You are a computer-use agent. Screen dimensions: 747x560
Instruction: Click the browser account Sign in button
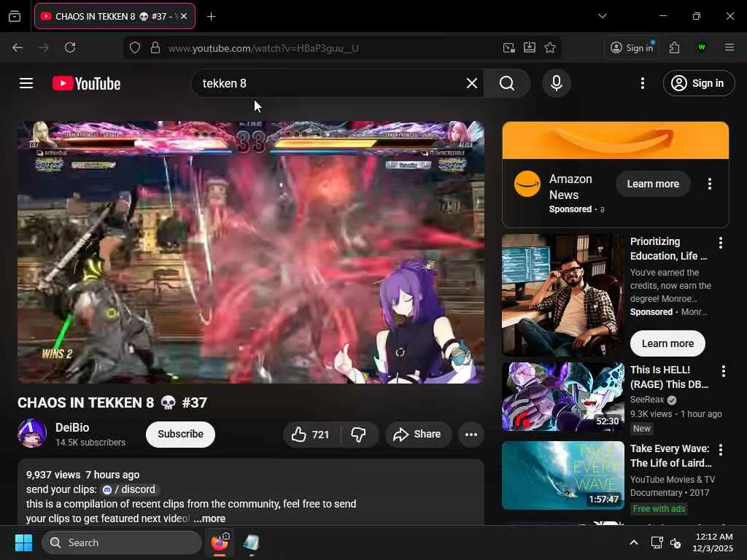(632, 47)
